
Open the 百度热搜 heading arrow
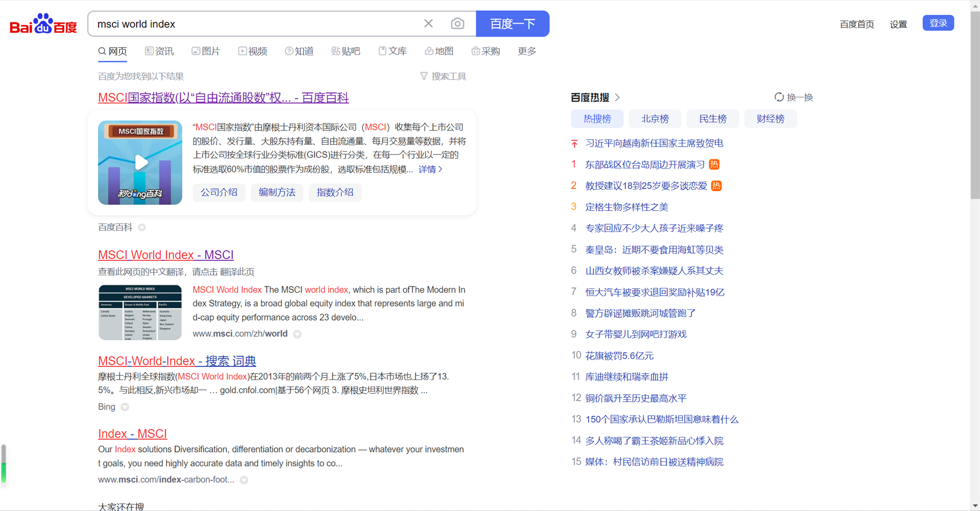tap(617, 98)
